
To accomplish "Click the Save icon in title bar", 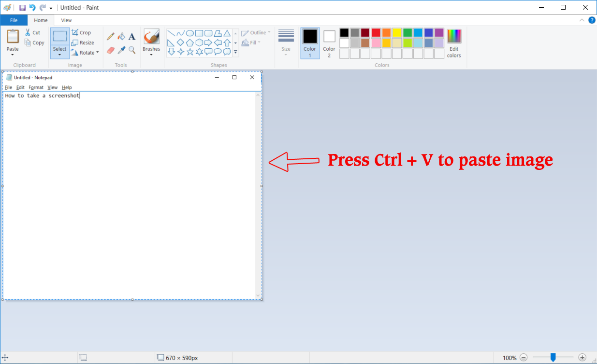I will tap(22, 8).
